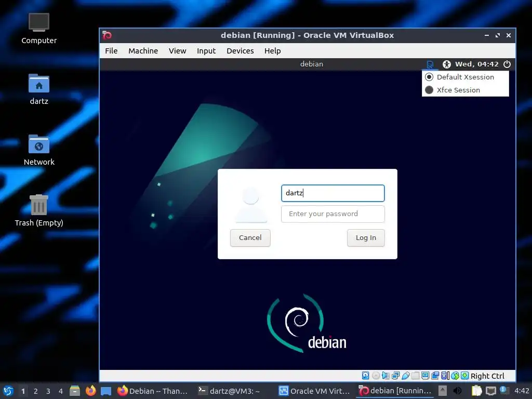Viewport: 532px width, 399px height.
Task: Switch to workspace 3
Action: [48, 391]
